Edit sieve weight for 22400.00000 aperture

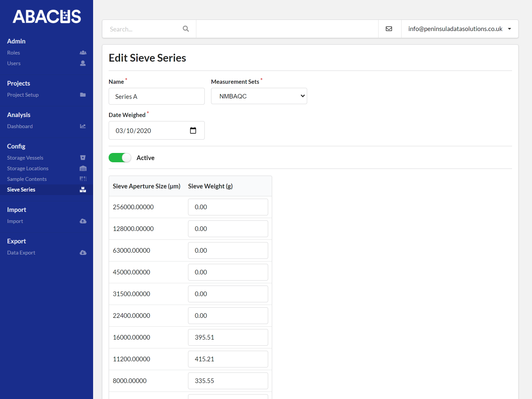228,316
